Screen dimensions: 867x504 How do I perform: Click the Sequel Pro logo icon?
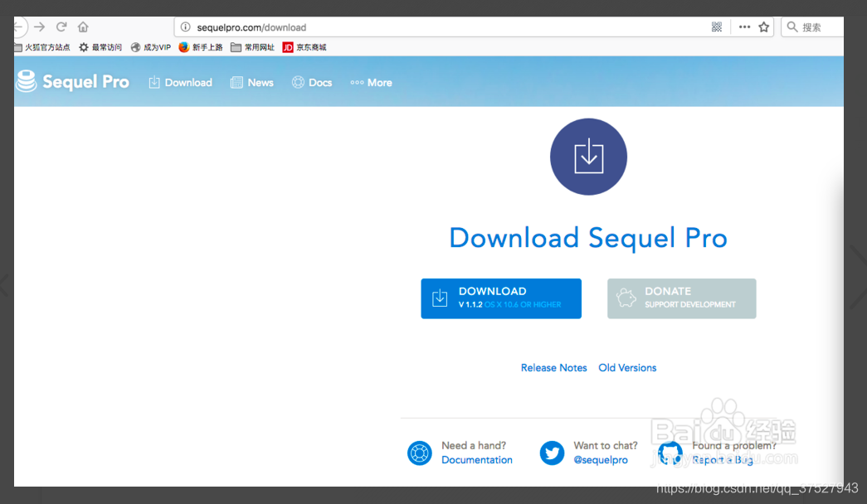coord(26,81)
